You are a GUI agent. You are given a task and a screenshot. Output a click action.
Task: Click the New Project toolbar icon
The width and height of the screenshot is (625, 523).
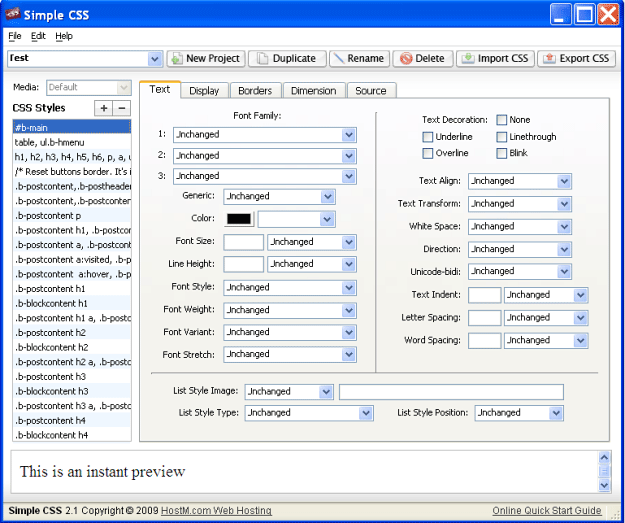click(177, 59)
